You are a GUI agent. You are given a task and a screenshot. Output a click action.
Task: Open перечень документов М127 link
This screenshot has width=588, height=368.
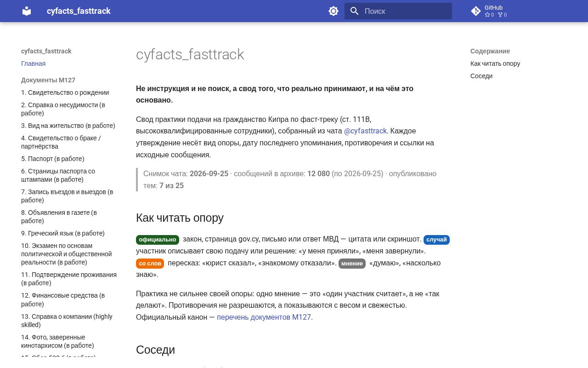tap(264, 317)
